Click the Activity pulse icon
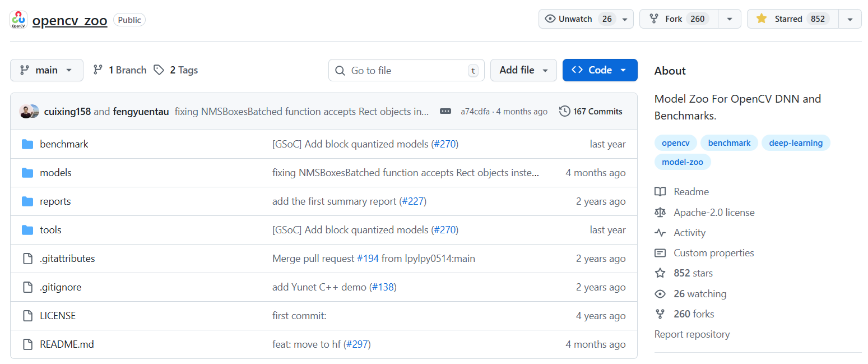 tap(660, 233)
